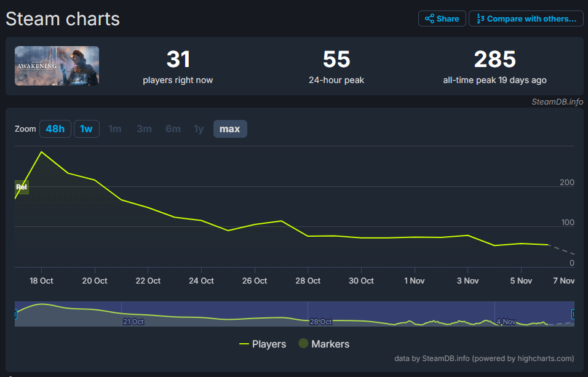The height and width of the screenshot is (377, 588).
Task: Click the "Steam charts" heading
Action: click(63, 18)
